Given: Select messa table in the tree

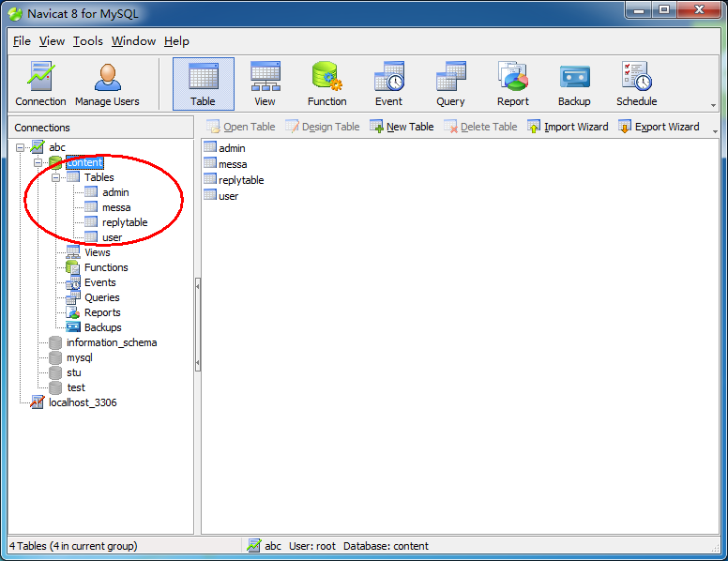Looking at the screenshot, I should (x=116, y=207).
